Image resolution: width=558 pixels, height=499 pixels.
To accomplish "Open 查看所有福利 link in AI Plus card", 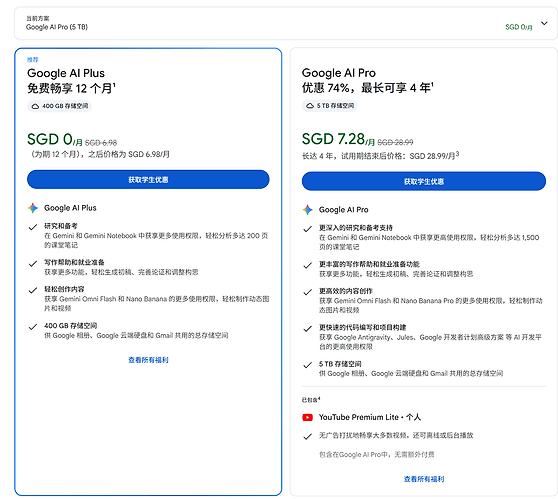I will click(148, 360).
